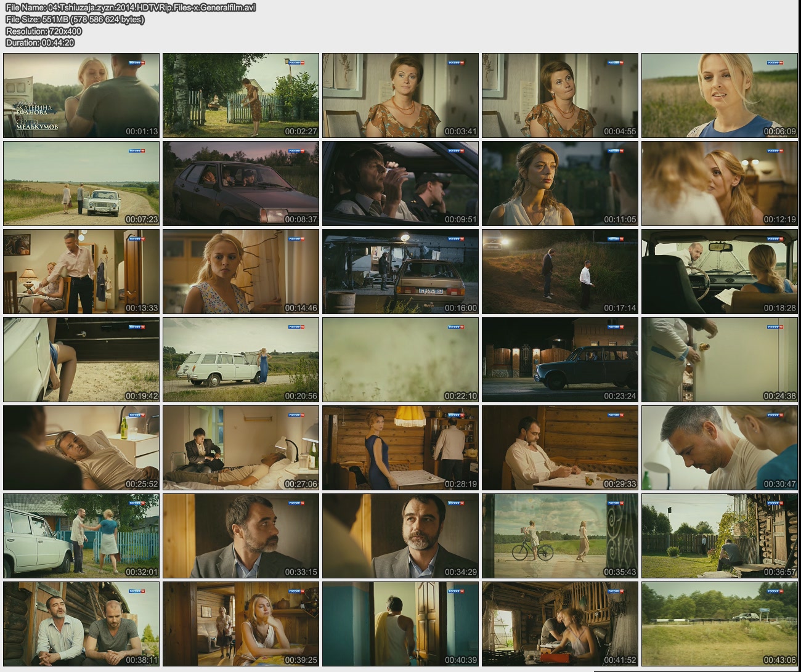The image size is (801, 672).
Task: Click the Duration 00:44:20 text line
Action: coord(40,43)
